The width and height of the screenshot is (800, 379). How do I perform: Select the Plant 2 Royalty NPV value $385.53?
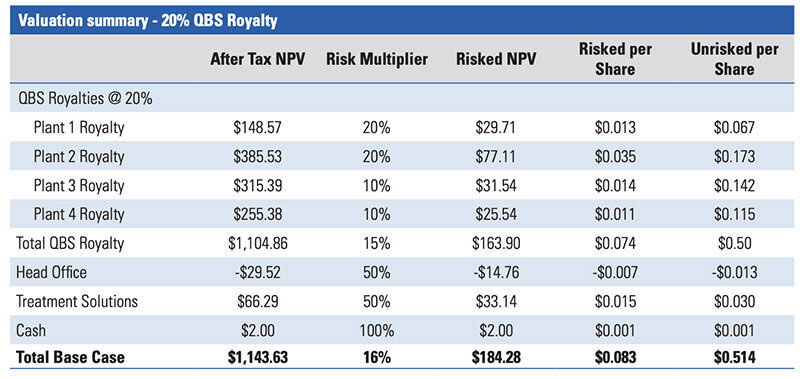pyautogui.click(x=258, y=156)
